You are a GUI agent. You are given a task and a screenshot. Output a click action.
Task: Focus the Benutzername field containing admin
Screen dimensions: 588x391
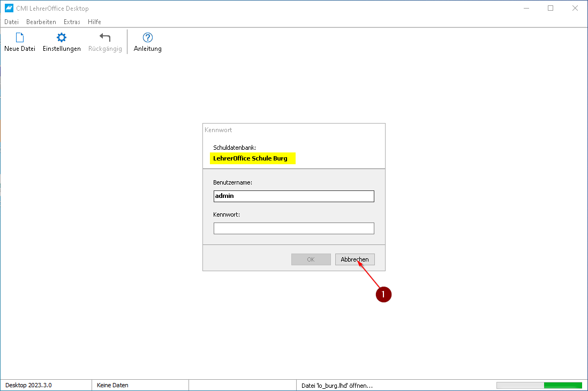tap(294, 196)
